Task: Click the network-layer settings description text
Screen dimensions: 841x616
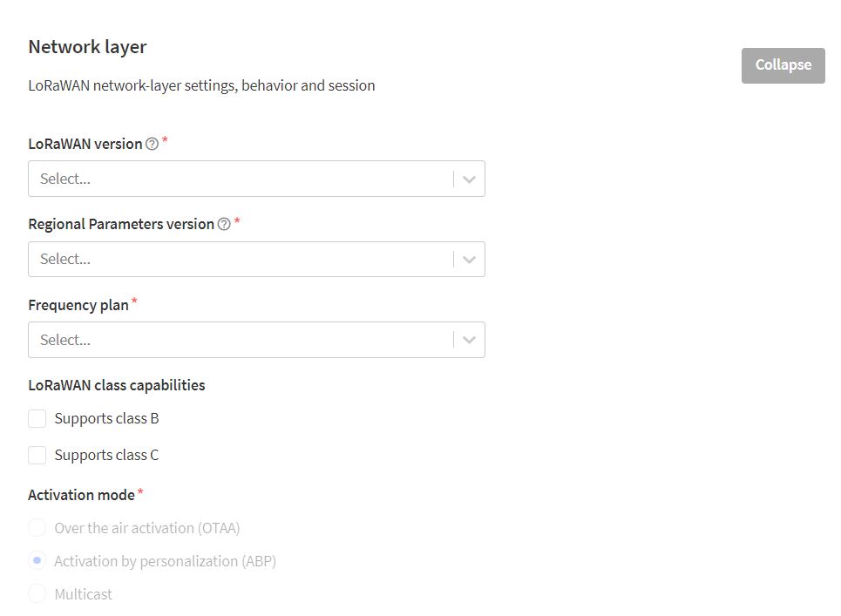Action: click(201, 85)
